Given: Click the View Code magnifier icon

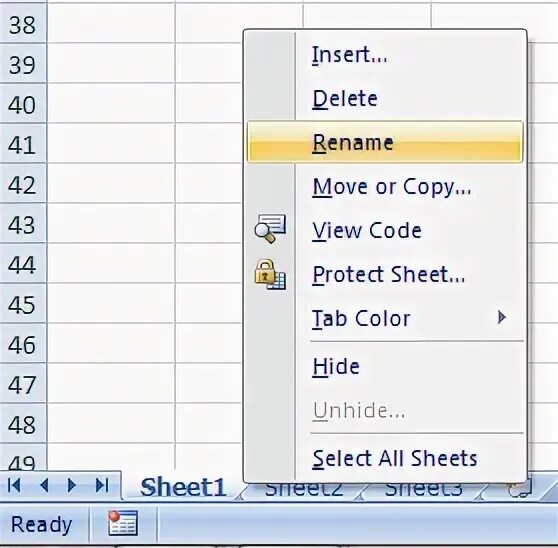Looking at the screenshot, I should 270,229.
